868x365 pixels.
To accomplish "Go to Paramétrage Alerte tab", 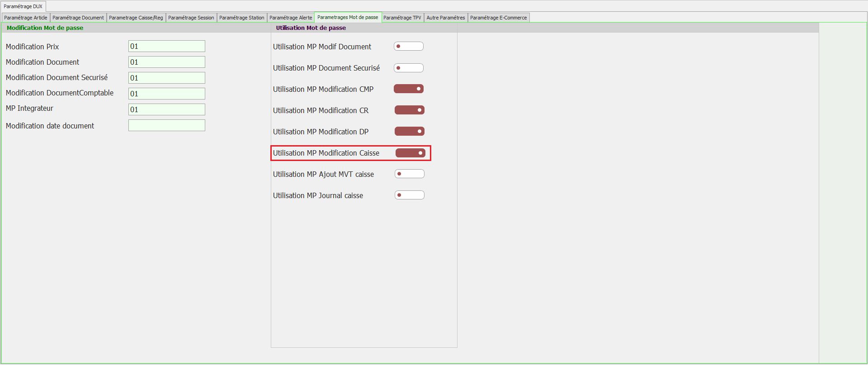I will [291, 18].
